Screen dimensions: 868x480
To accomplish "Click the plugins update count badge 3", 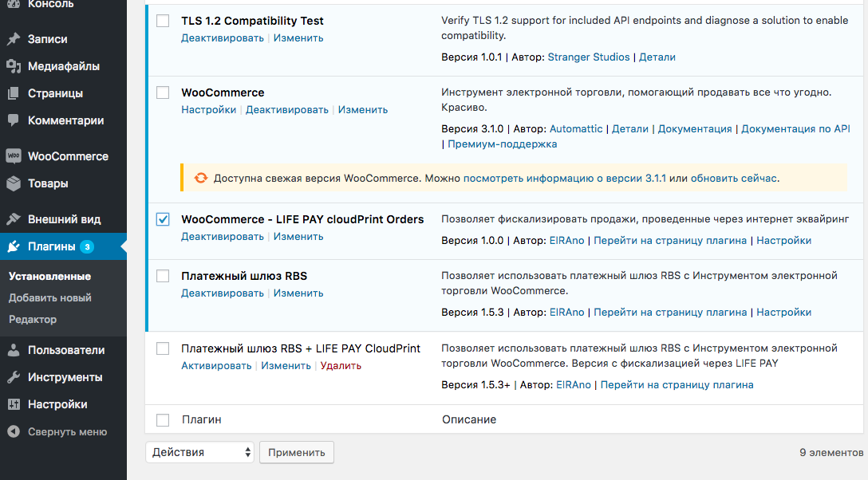I will click(x=87, y=246).
